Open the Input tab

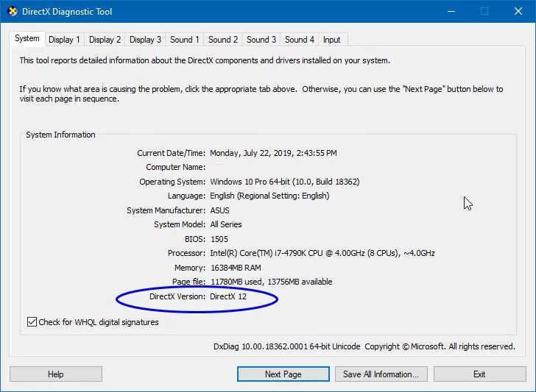click(331, 40)
